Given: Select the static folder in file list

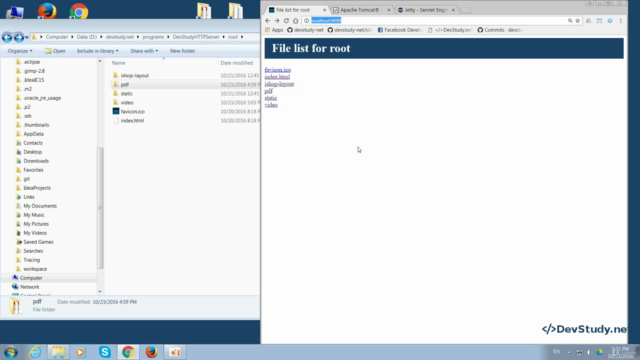Looking at the screenshot, I should coord(127,93).
